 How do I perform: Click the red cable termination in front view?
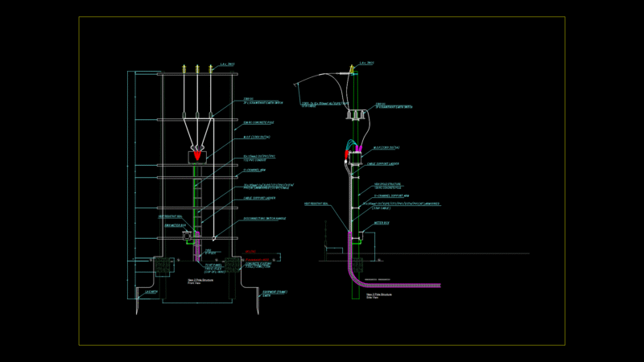pos(197,155)
